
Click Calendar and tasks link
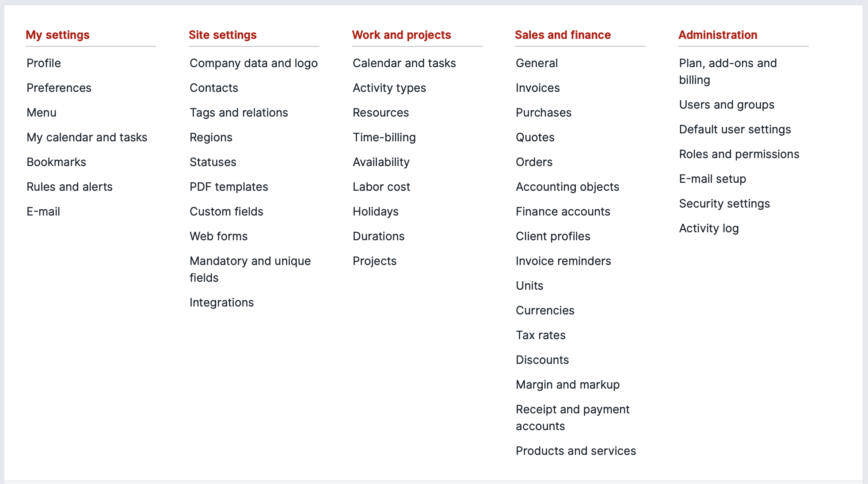404,63
